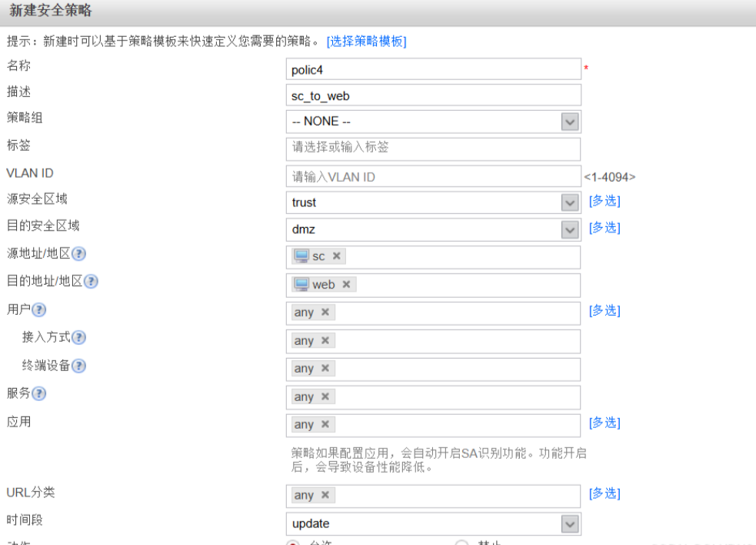Click 多选 next to 用户

tap(604, 311)
